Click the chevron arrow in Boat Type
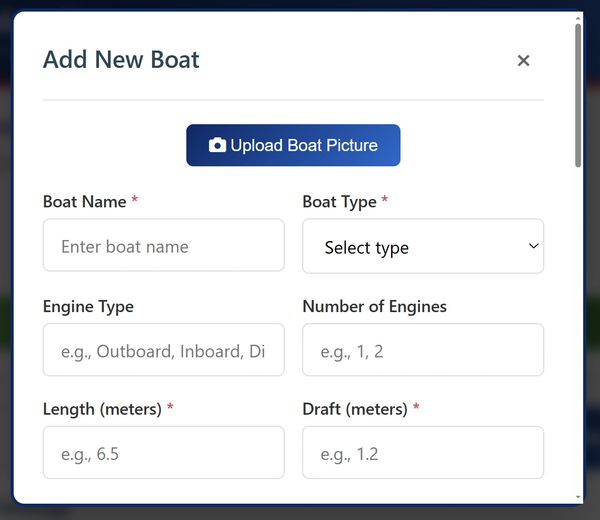 click(533, 246)
